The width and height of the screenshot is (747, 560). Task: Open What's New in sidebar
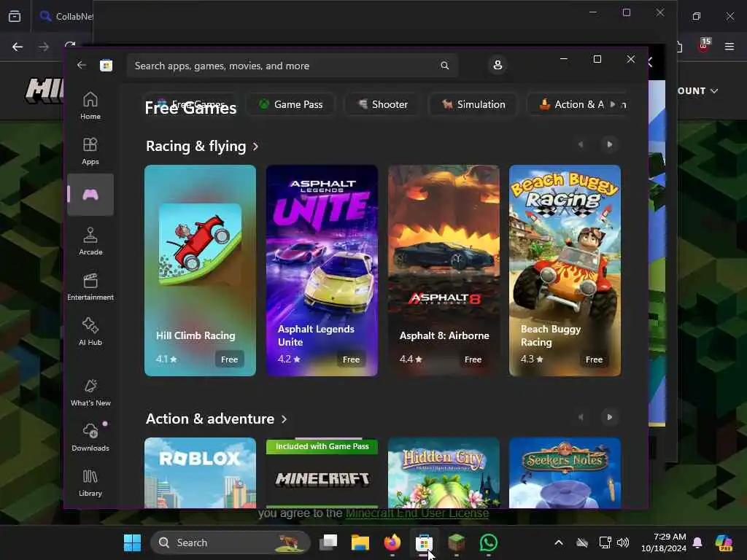(x=90, y=393)
